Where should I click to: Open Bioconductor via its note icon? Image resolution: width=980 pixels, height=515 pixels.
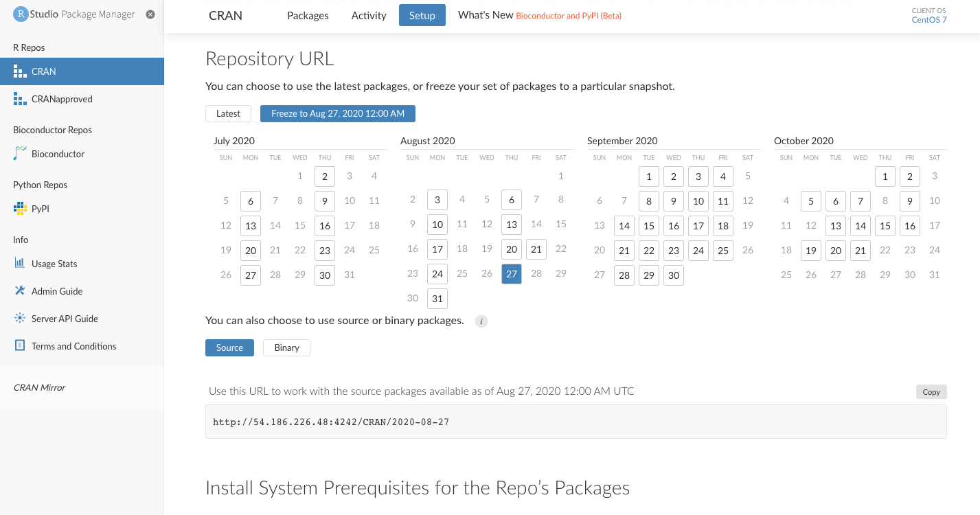click(x=20, y=154)
